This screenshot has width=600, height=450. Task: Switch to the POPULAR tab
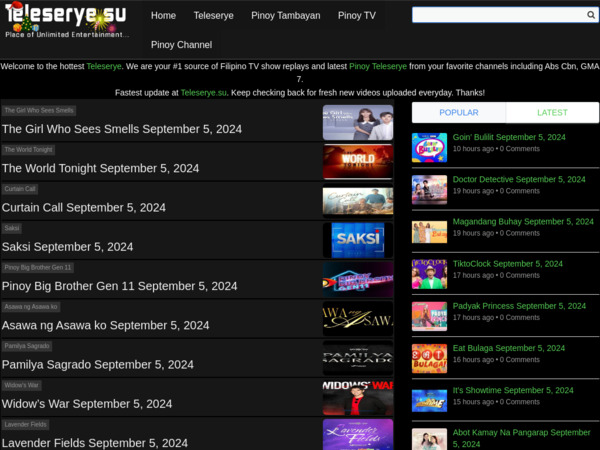(459, 112)
